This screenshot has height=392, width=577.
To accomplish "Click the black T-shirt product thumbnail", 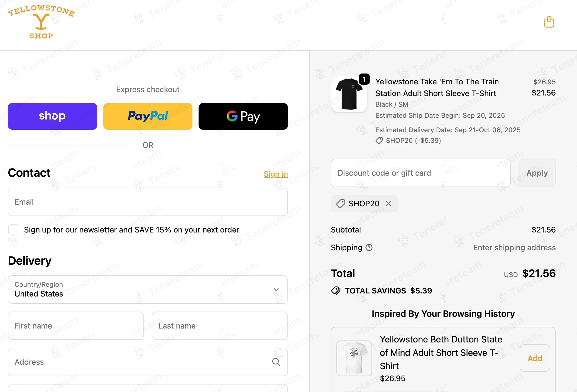I will pos(349,94).
